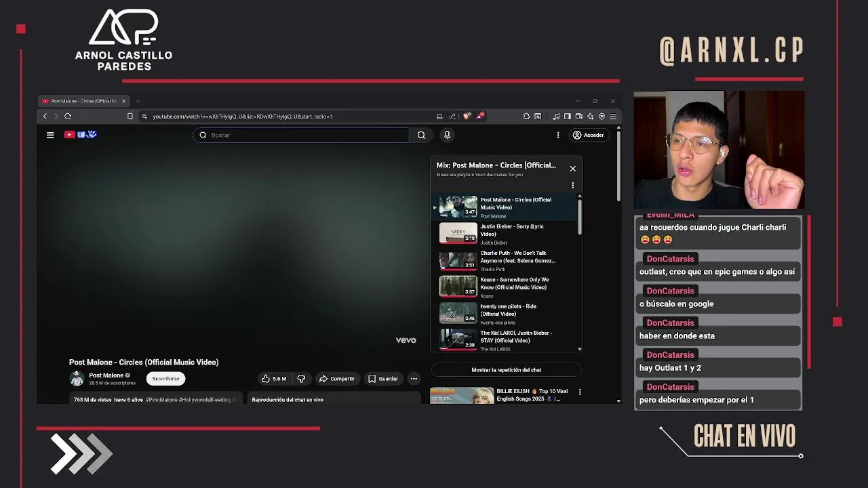Click the browser forward arrow
This screenshot has width=868, height=488.
click(56, 117)
